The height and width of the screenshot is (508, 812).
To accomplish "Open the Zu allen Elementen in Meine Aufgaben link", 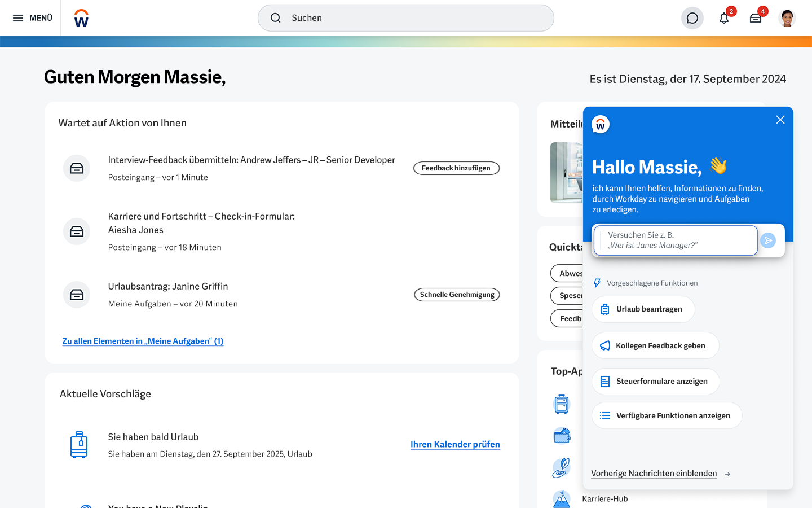I will [143, 341].
